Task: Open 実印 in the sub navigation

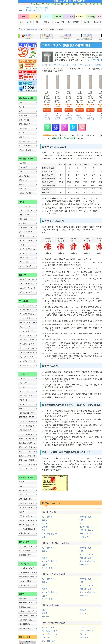Action: click(x=21, y=22)
